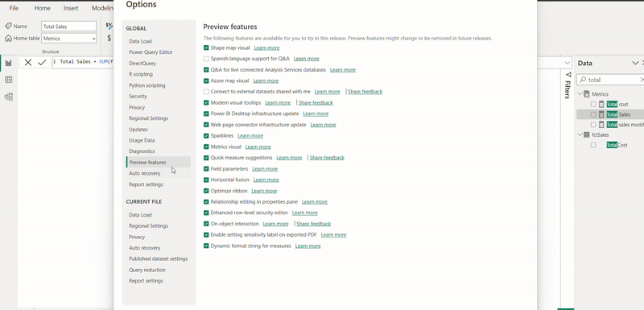This screenshot has height=310, width=644.
Task: Expand the formula bar with the chevron
Action: click(x=568, y=63)
